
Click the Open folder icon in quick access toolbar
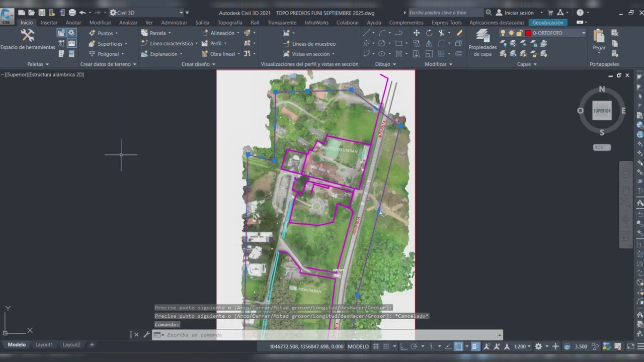click(x=32, y=13)
